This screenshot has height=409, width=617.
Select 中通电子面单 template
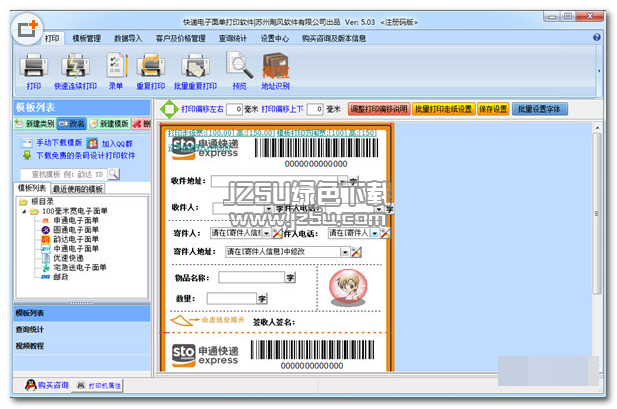click(x=76, y=249)
